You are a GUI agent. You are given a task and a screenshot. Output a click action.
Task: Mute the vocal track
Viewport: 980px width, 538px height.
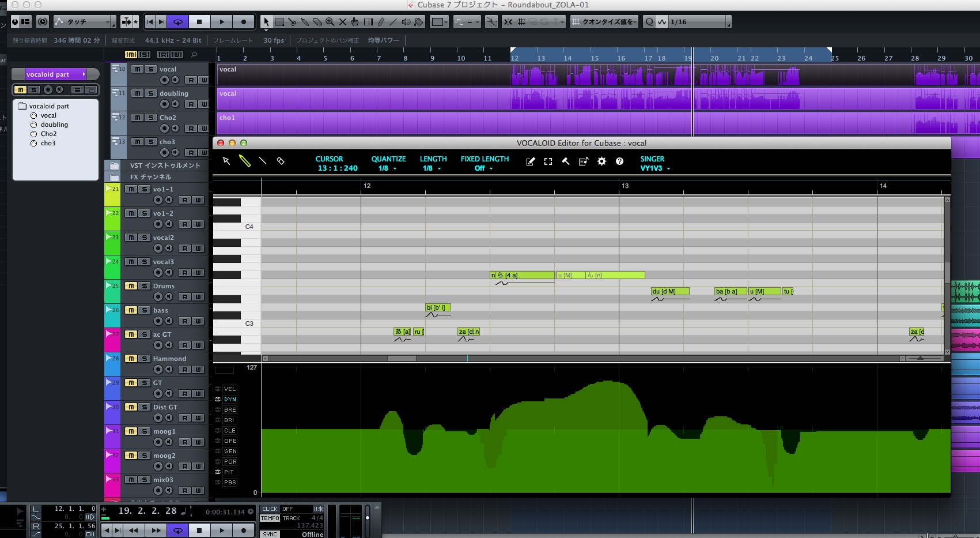point(137,69)
